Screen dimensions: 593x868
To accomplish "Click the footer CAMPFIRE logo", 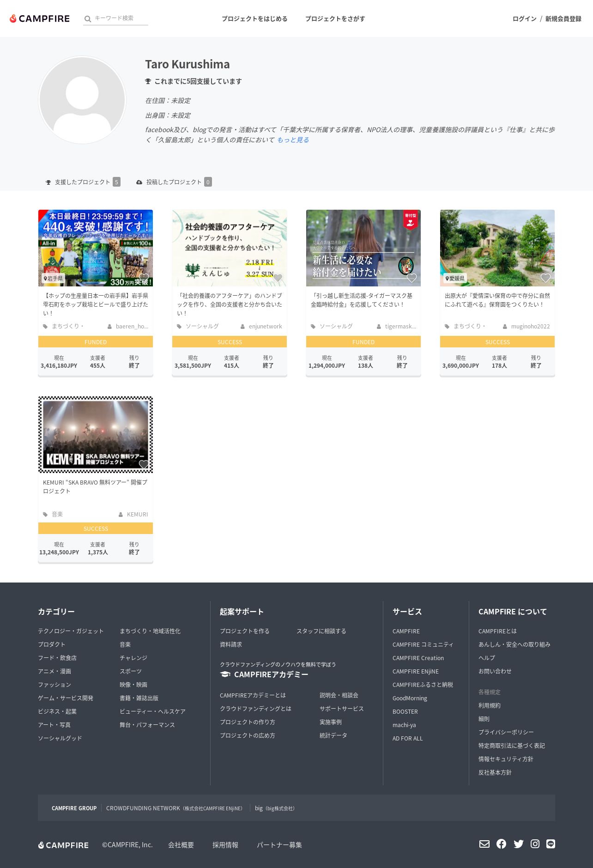I will [x=63, y=845].
